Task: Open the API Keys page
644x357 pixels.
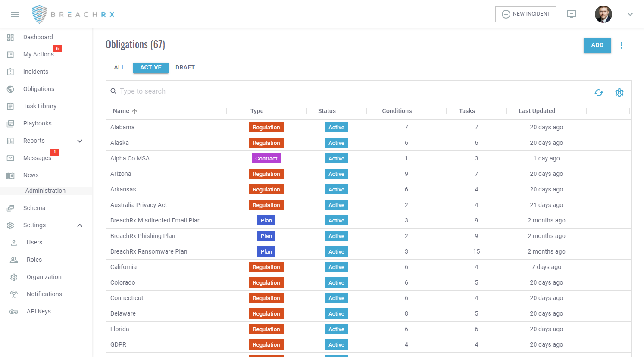Action: (38, 311)
